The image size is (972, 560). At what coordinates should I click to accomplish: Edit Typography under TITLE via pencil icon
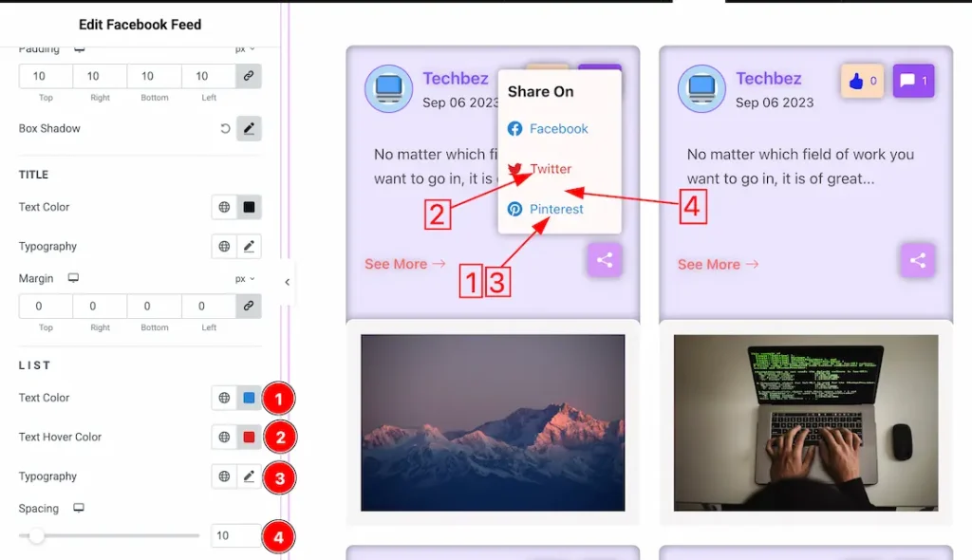click(x=249, y=246)
